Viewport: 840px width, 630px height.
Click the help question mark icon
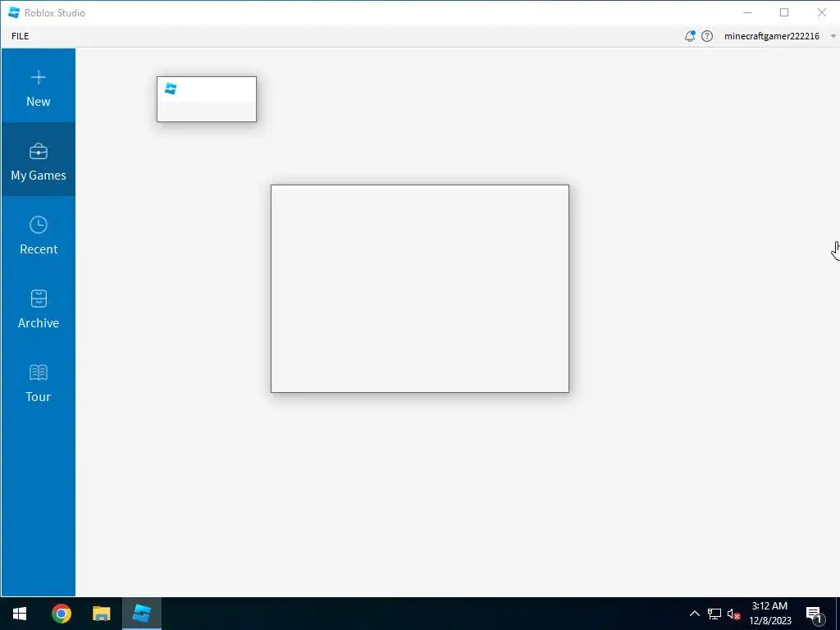707,36
